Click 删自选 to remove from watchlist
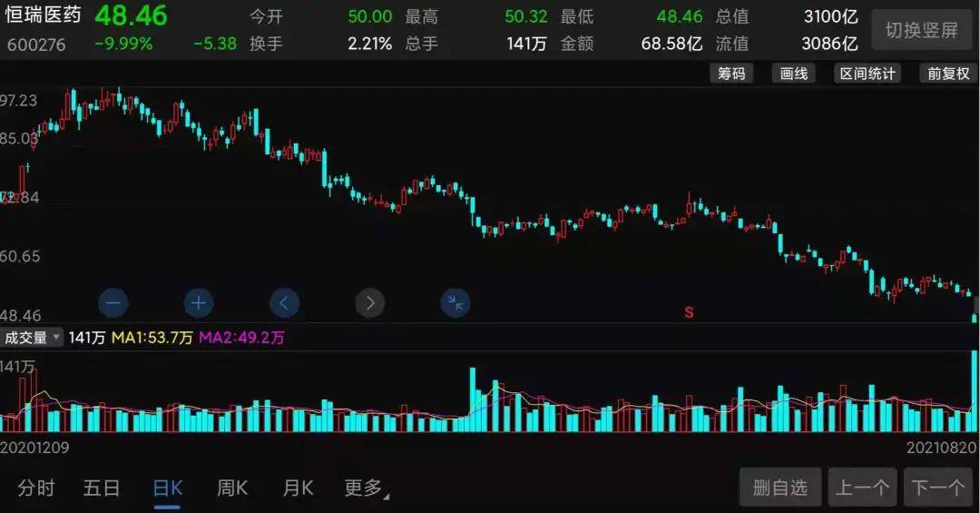The width and height of the screenshot is (980, 513). coord(779,488)
